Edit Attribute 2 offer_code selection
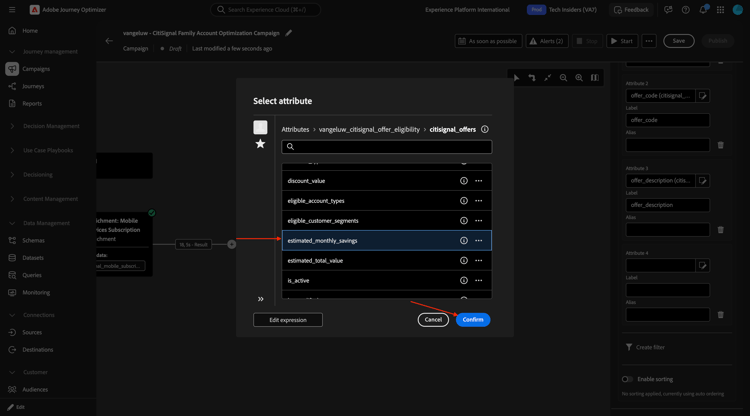 pos(702,96)
